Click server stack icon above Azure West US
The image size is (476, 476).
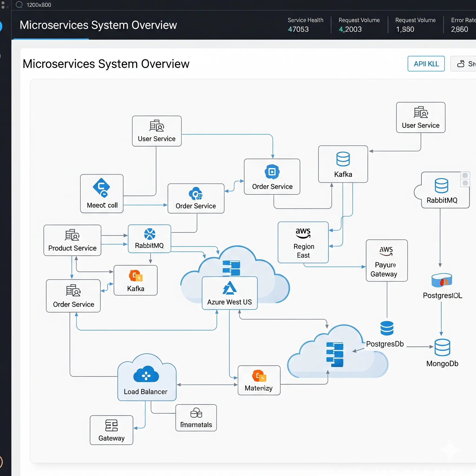point(231,268)
